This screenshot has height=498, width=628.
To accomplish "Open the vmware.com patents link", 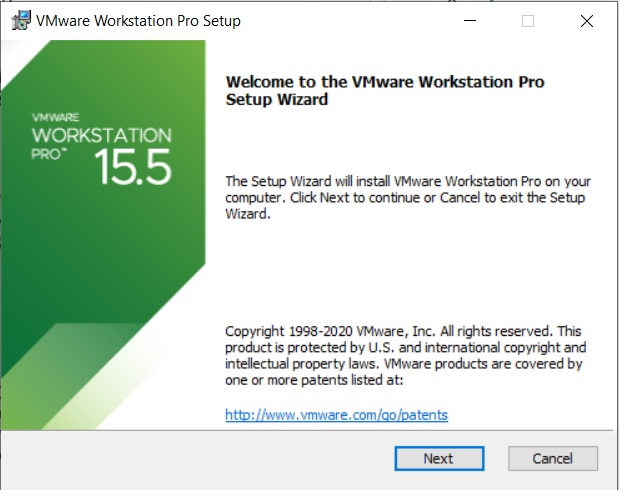I will coord(336,414).
